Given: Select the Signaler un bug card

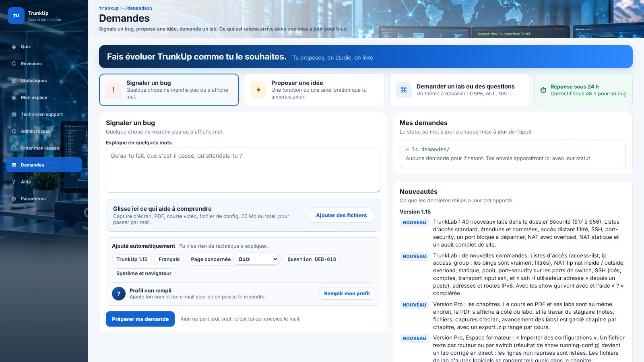Looking at the screenshot, I should click(x=169, y=90).
